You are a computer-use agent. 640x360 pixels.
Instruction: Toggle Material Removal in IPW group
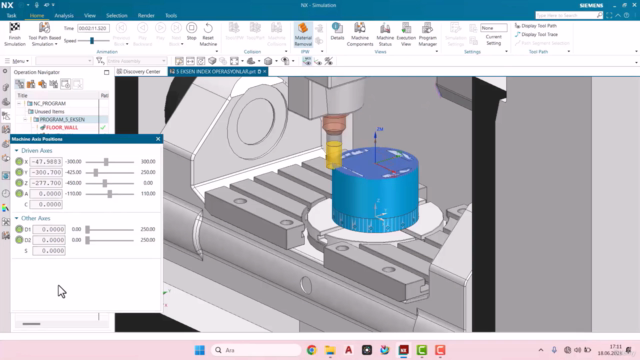click(x=303, y=34)
